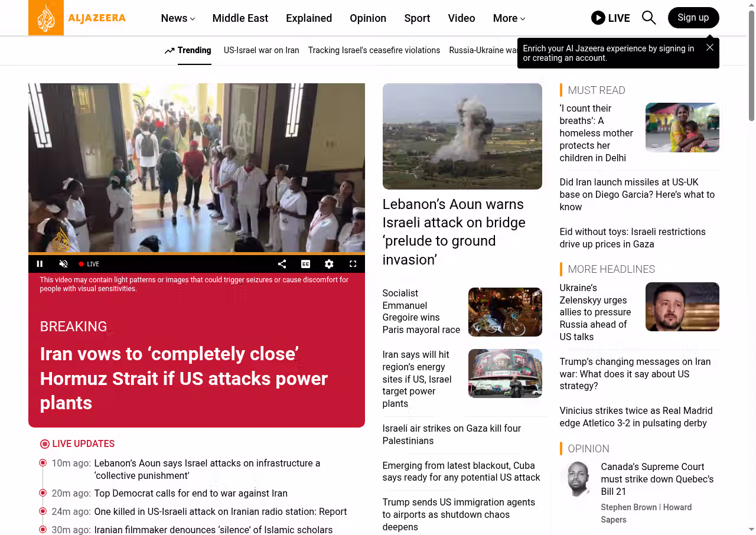Toggle closed captions on video
Screen dimensions: 756x535
(305, 264)
